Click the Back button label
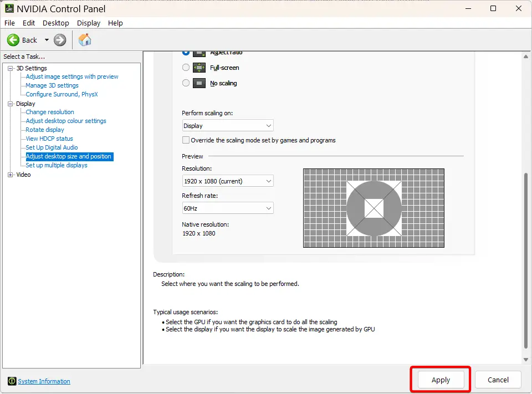Viewport: 532px width, 394px height. [29, 40]
